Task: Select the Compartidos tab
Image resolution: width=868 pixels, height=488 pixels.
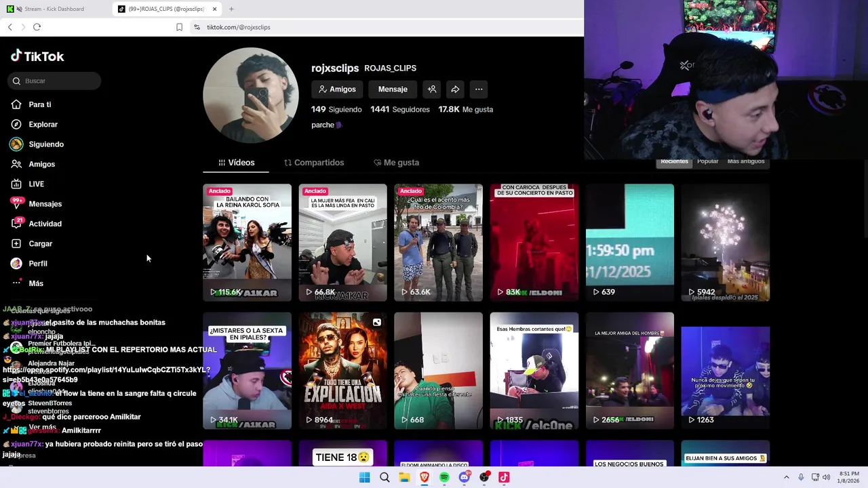Action: (314, 163)
